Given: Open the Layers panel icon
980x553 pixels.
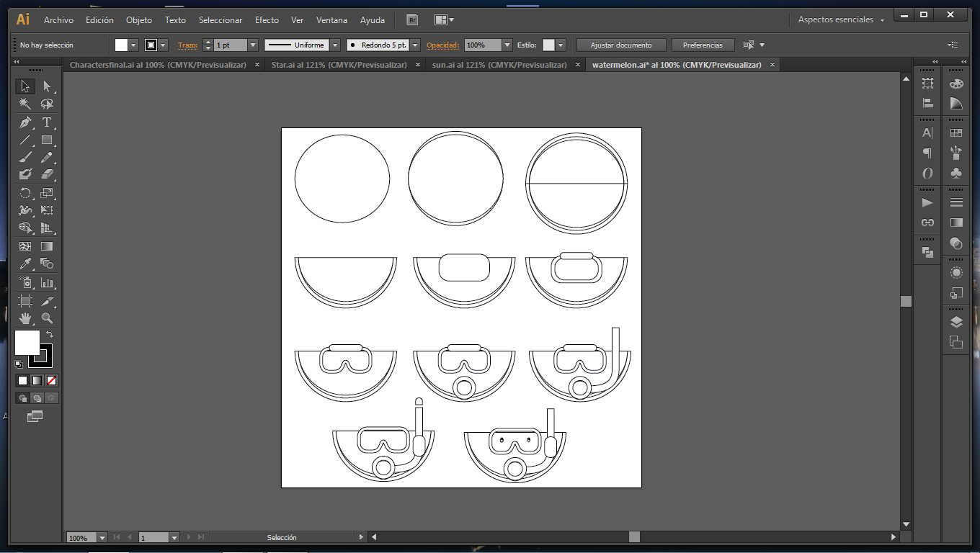Looking at the screenshot, I should [956, 322].
